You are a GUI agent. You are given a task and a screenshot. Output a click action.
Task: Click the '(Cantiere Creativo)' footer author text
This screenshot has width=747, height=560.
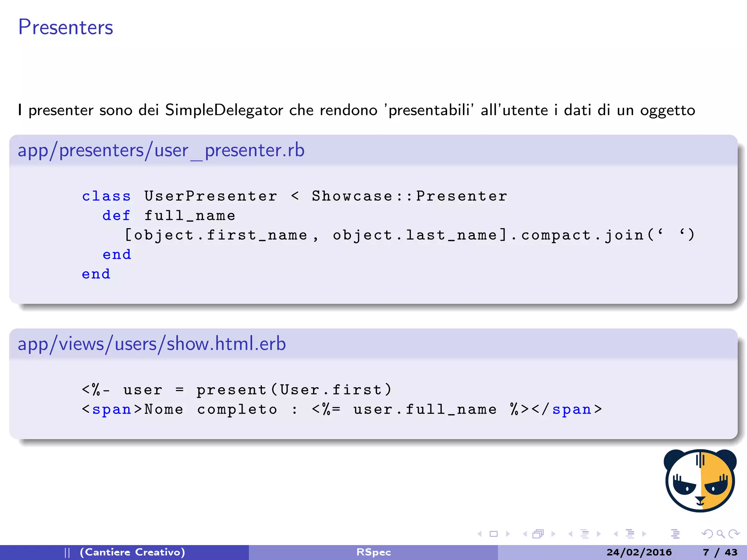(x=132, y=552)
